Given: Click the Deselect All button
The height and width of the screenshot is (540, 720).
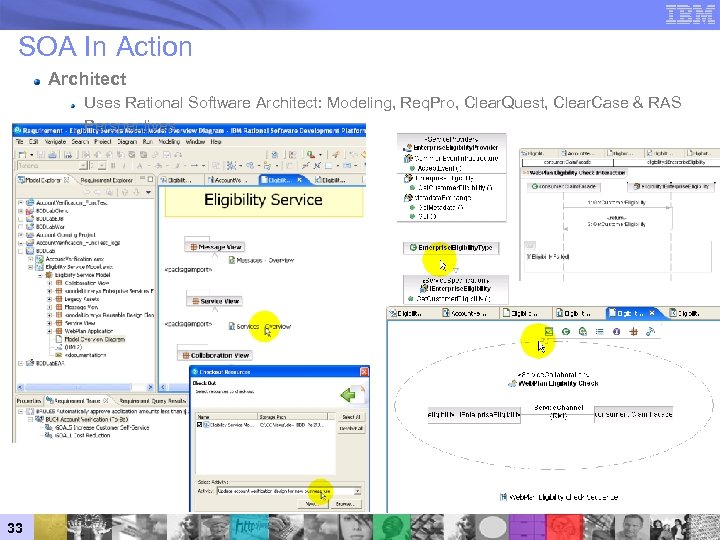Looking at the screenshot, I should (x=352, y=428).
